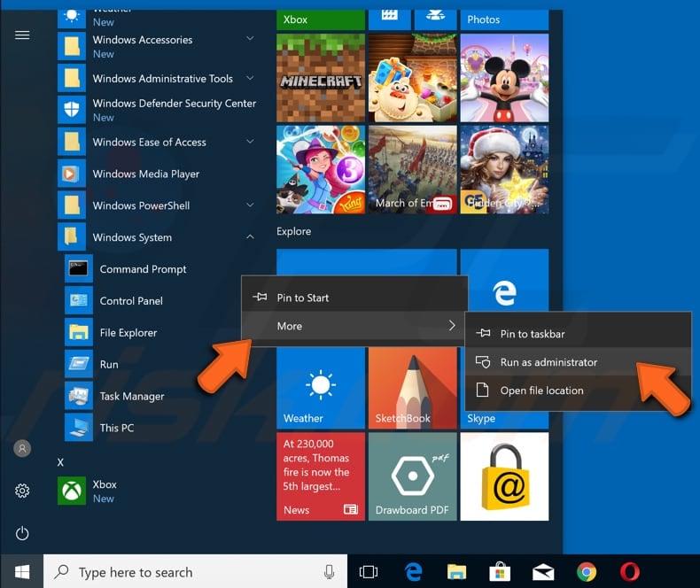Viewport: 700px width, 588px height.
Task: Launch Google Chrome from the taskbar
Action: point(587,571)
